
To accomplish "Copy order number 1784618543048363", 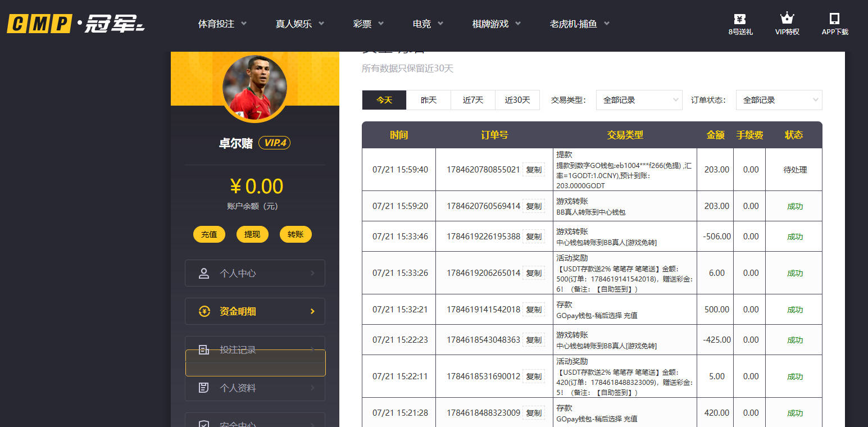I will [x=534, y=340].
